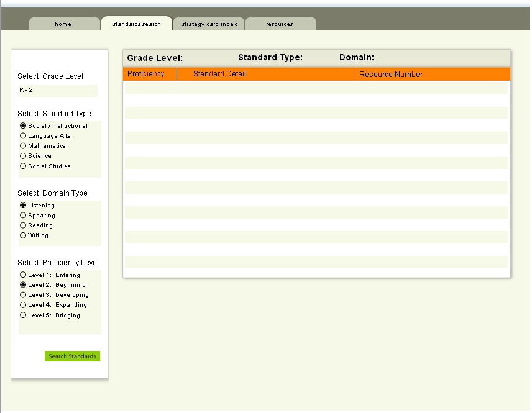The height and width of the screenshot is (413, 532).
Task: Select the Writing domain radio button
Action: [x=23, y=235]
